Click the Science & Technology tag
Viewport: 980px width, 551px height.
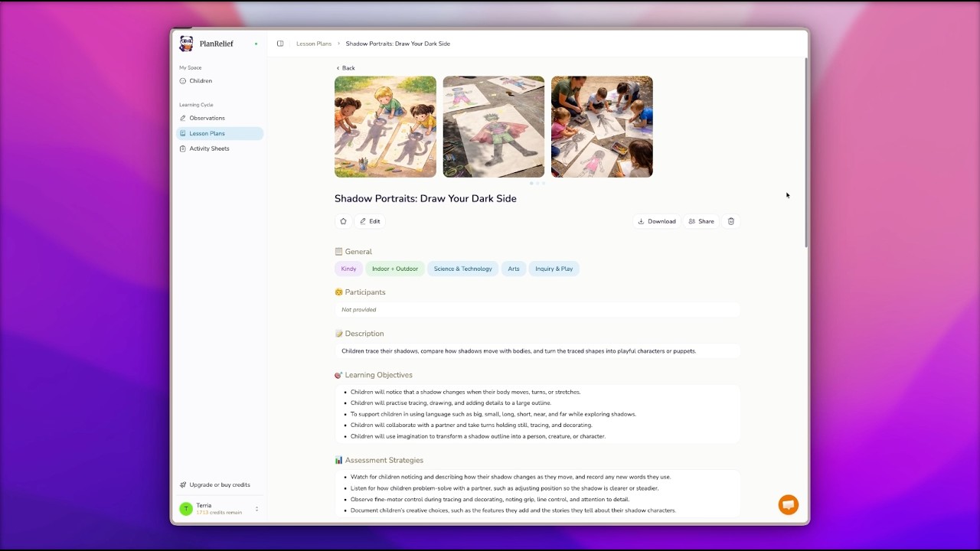point(462,269)
